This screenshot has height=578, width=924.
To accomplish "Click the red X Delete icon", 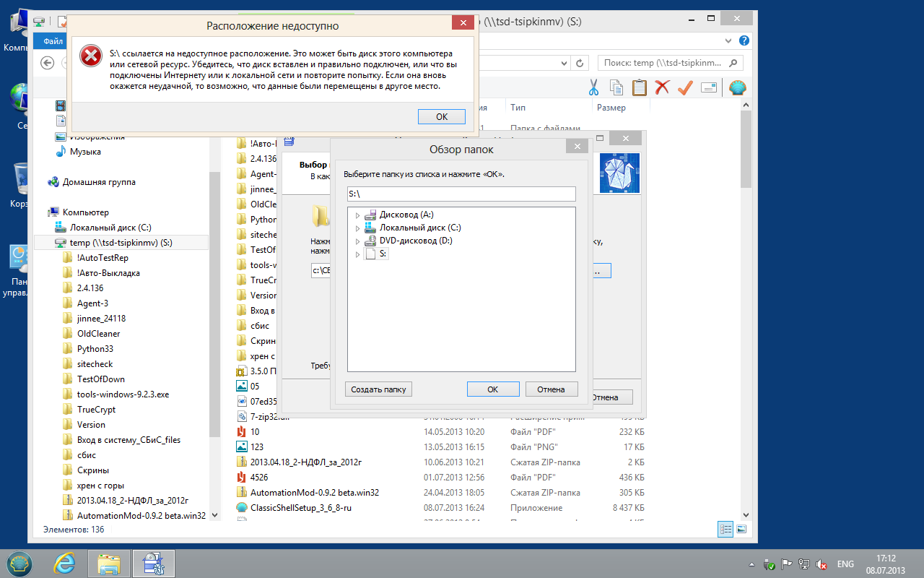I will click(662, 87).
